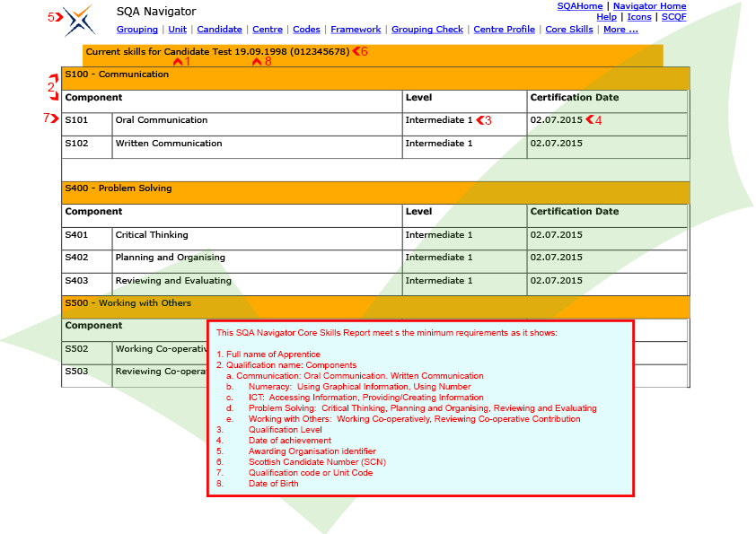Image resolution: width=756 pixels, height=534 pixels.
Task: Select the S503 code cell
Action: [87, 376]
